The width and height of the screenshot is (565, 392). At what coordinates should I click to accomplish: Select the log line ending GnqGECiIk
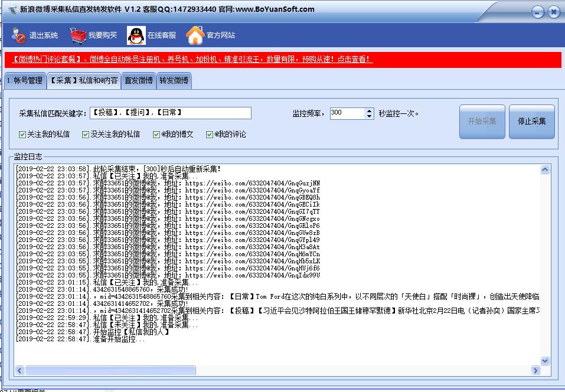(168, 204)
